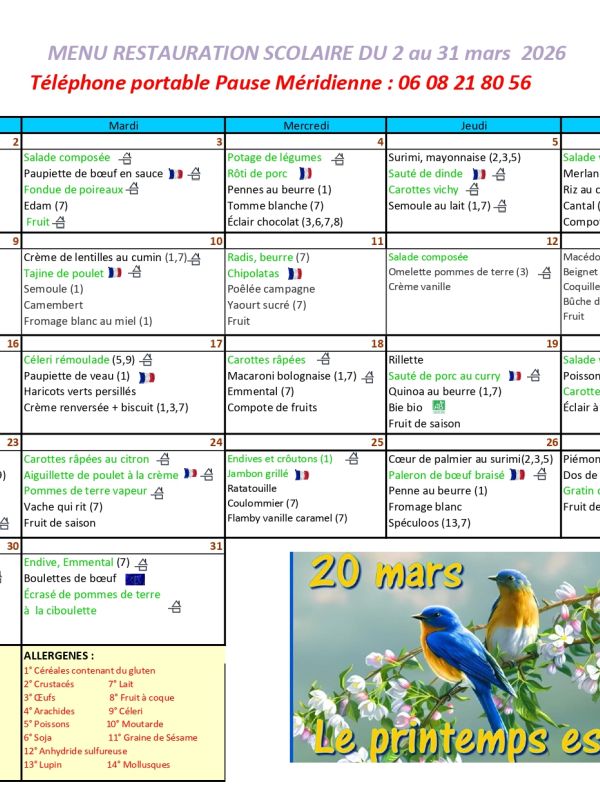This screenshot has width=600, height=800.
Task: Click the homemade icon beside Pommes de terre vapeur
Action: point(158,493)
